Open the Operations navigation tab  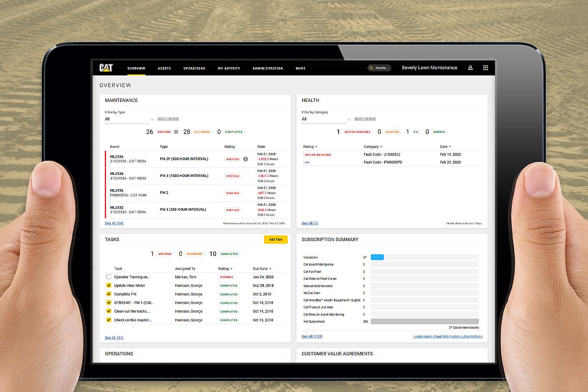click(194, 68)
